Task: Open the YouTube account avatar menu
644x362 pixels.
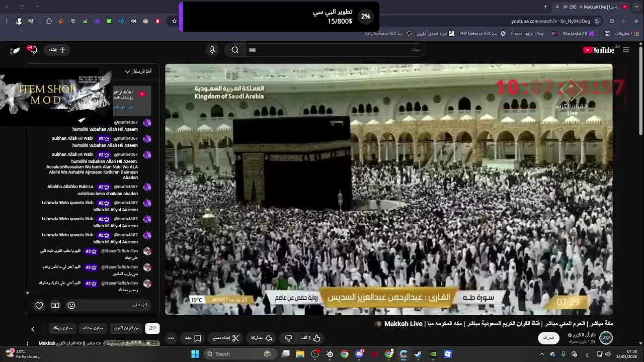Action: (15, 50)
